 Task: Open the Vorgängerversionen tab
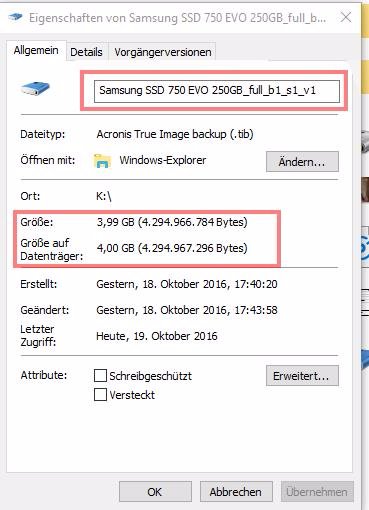click(163, 52)
